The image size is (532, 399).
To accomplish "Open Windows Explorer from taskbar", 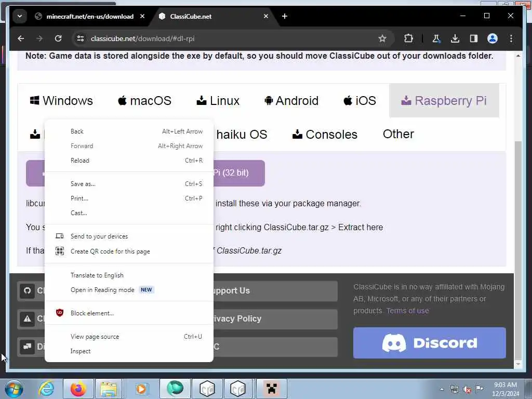I will pos(108,389).
